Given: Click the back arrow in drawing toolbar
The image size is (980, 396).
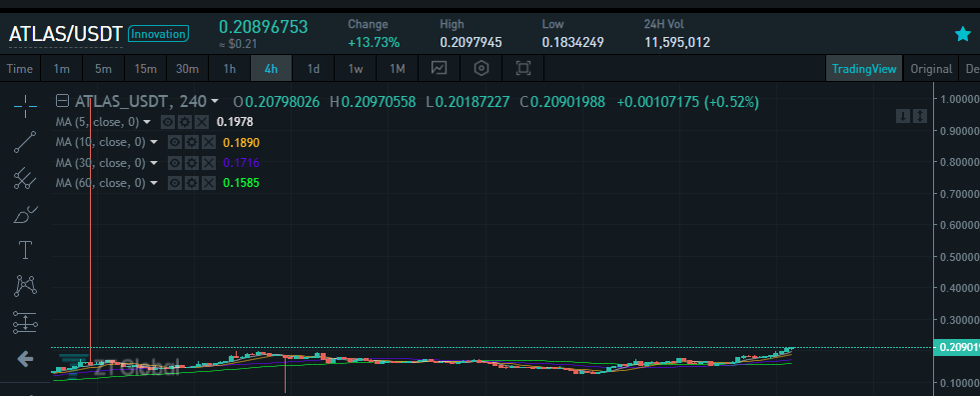Looking at the screenshot, I should point(25,358).
